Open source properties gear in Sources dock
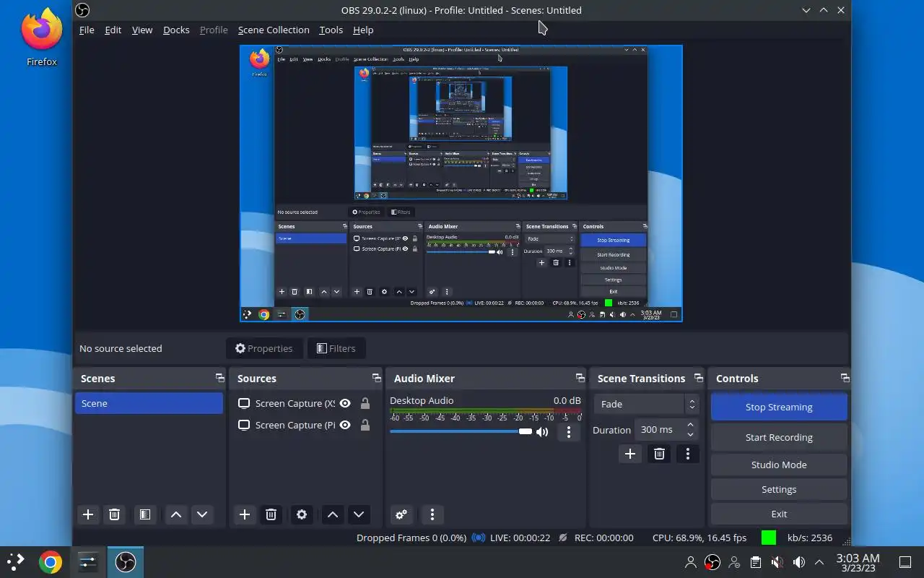This screenshot has height=578, width=924. (302, 514)
